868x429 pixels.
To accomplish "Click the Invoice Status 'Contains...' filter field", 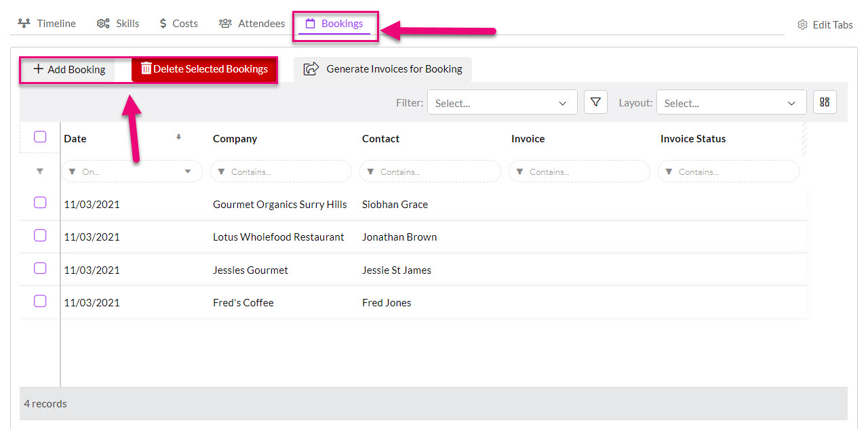I will click(728, 171).
